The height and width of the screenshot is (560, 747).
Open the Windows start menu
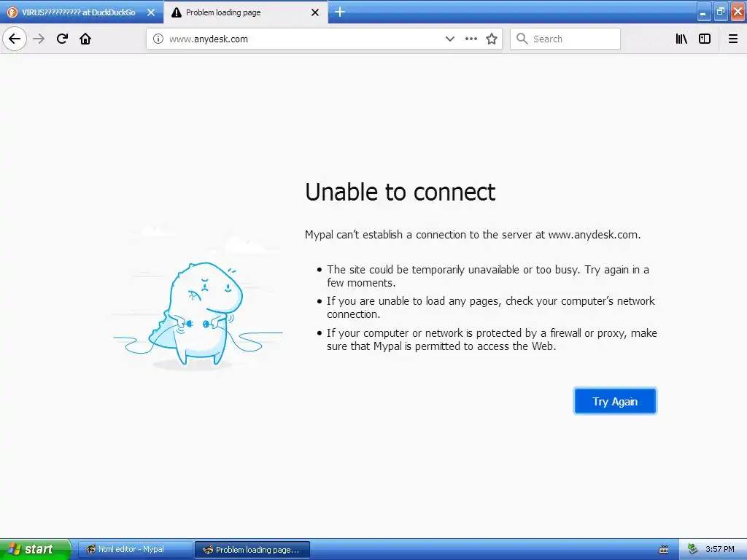pos(35,549)
